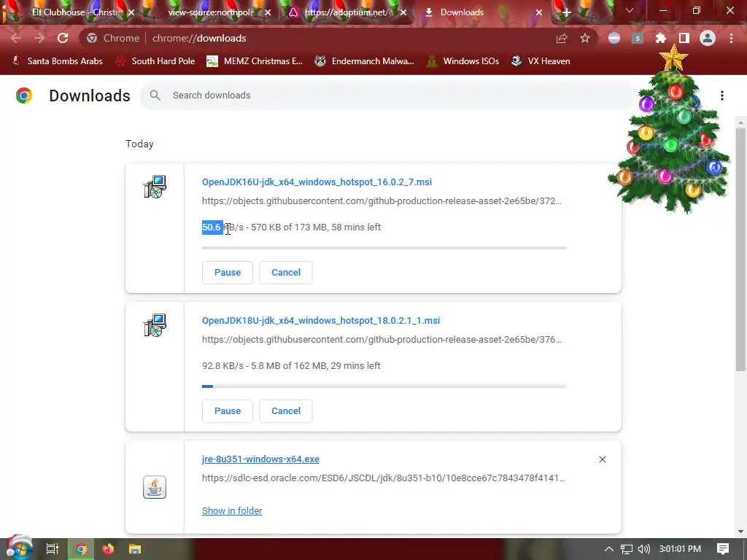Open the OpenJDK16U-jdk 16.0.2_7.msi file link

click(317, 182)
